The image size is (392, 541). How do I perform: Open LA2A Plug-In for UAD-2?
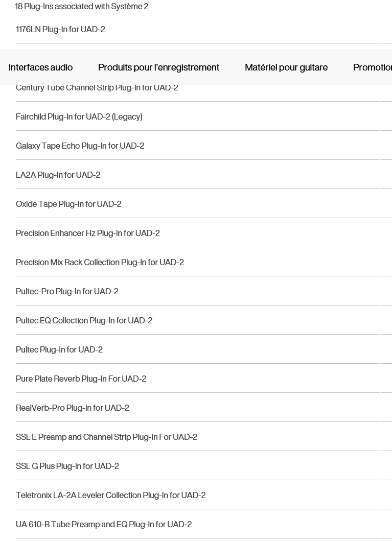58,175
